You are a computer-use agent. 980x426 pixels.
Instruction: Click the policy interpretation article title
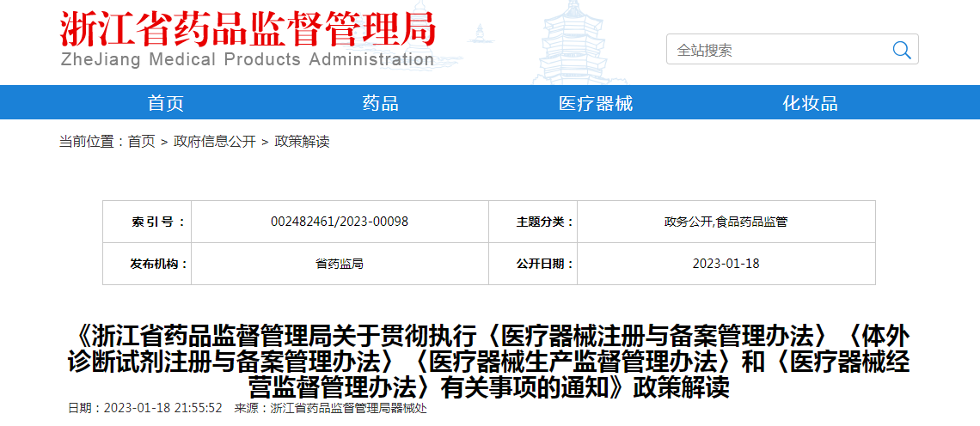(x=489, y=362)
